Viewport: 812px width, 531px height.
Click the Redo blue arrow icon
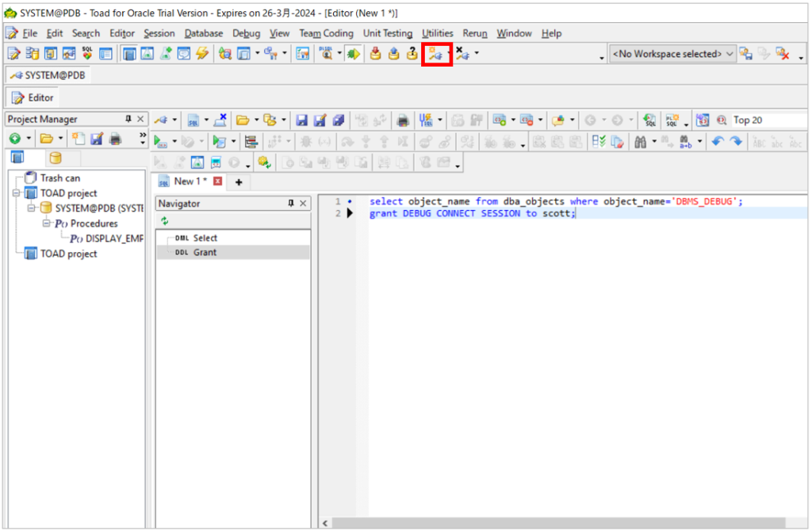[736, 141]
